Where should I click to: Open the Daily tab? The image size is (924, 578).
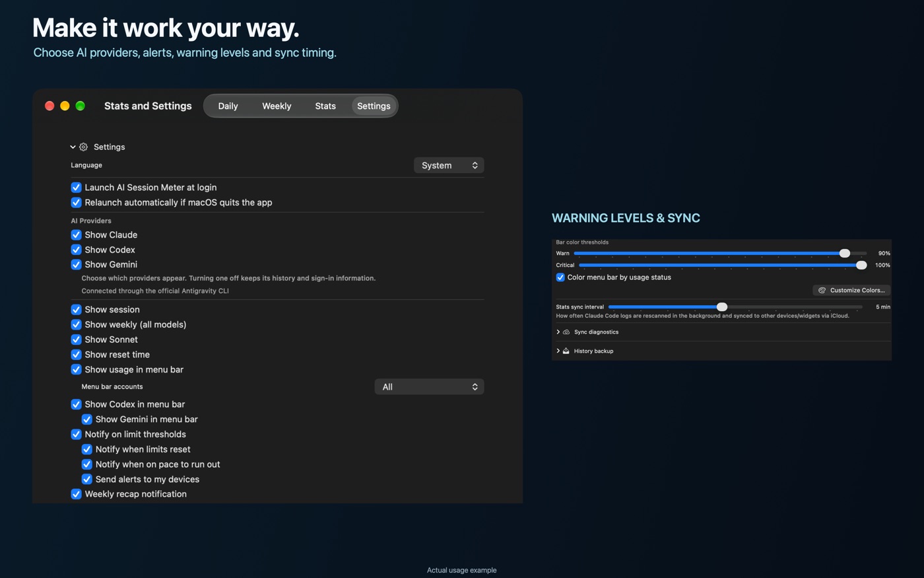[228, 106]
